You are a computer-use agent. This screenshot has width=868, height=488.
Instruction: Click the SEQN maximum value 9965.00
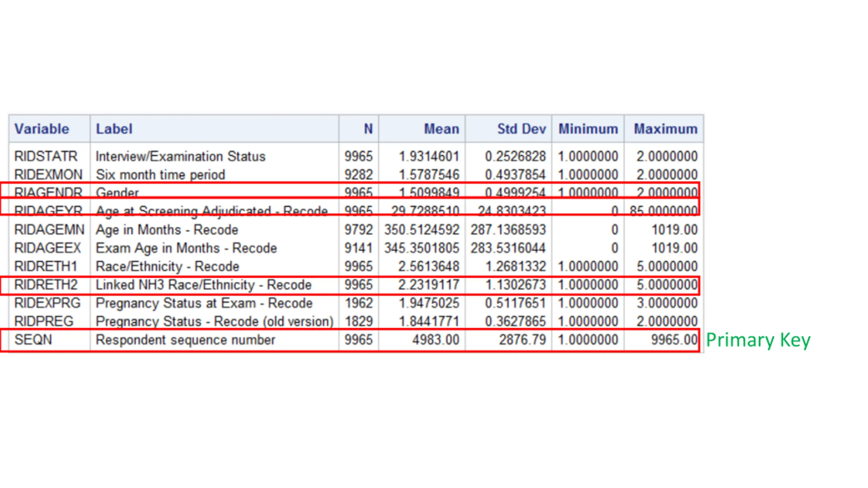(x=674, y=340)
